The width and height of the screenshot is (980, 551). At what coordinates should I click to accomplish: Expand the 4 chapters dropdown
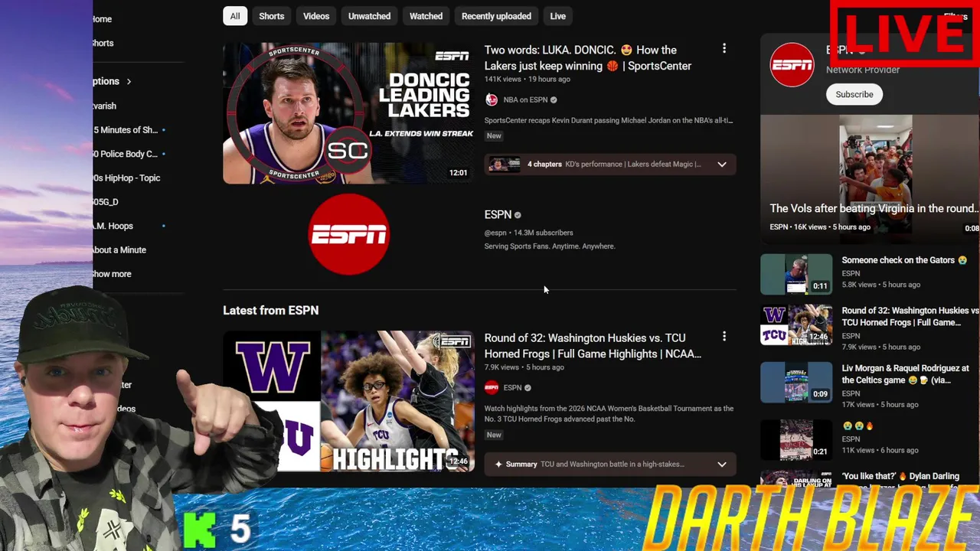721,165
